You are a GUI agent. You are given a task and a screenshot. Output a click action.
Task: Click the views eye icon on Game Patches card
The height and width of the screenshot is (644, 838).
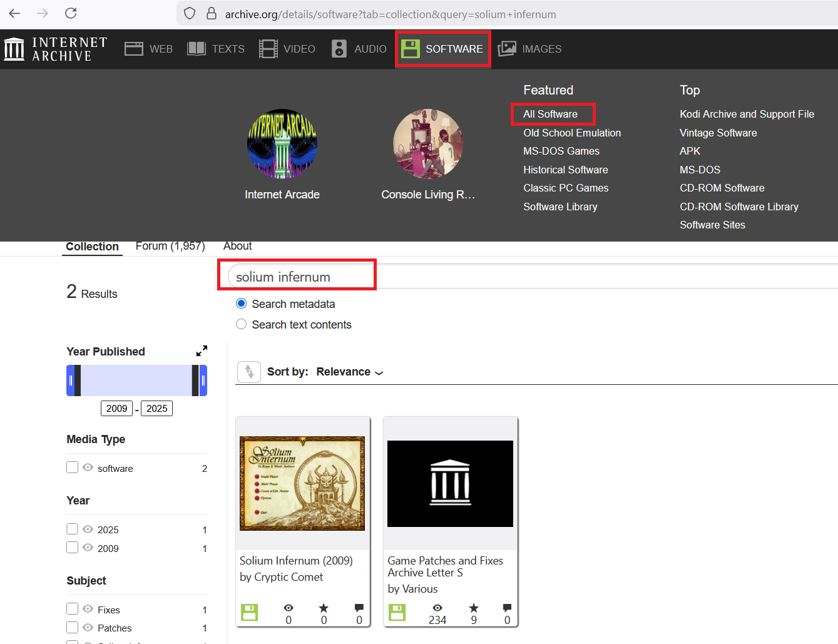click(437, 608)
